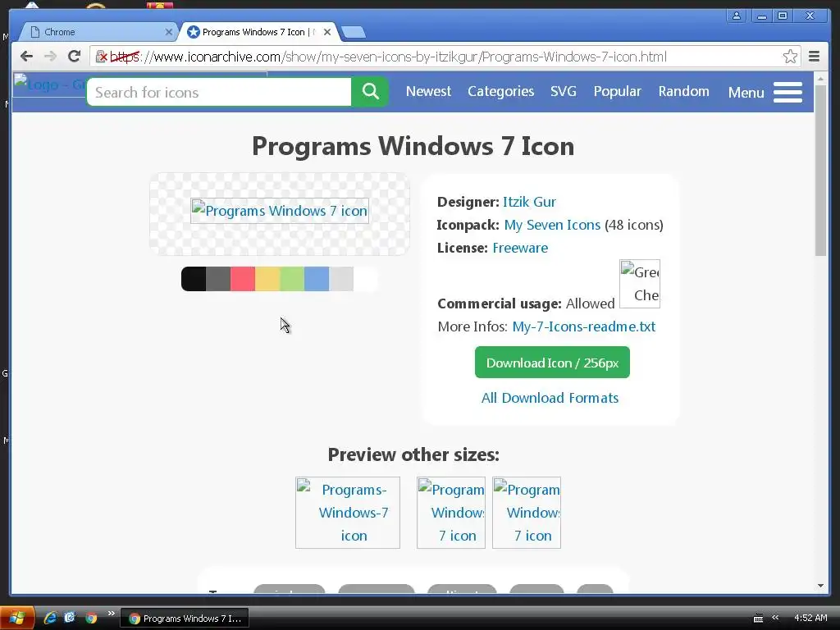840x630 pixels.
Task: Click the 4:52 AM system clock
Action: pyautogui.click(x=810, y=618)
